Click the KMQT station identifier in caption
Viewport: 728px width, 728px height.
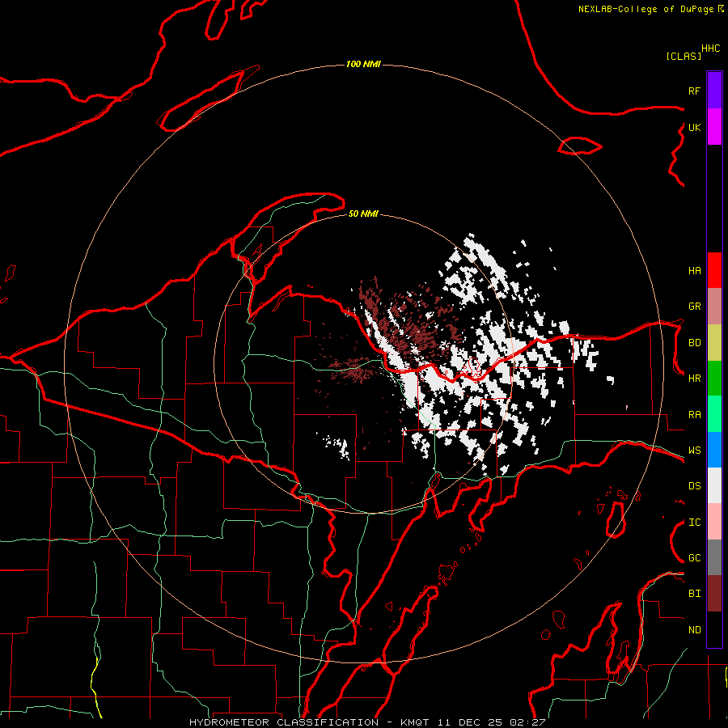coord(415,722)
